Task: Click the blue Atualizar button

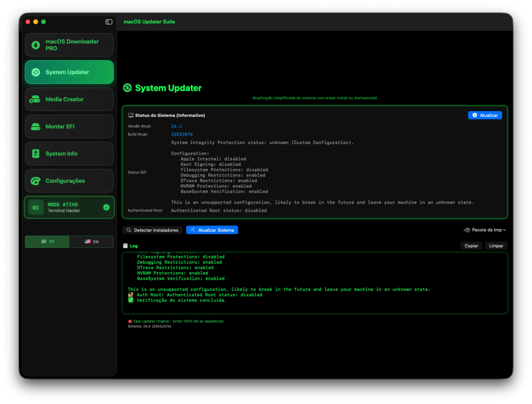Action: pyautogui.click(x=485, y=115)
